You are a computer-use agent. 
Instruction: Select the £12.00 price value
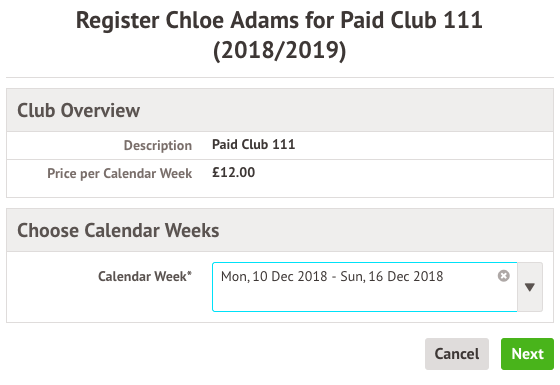point(234,172)
